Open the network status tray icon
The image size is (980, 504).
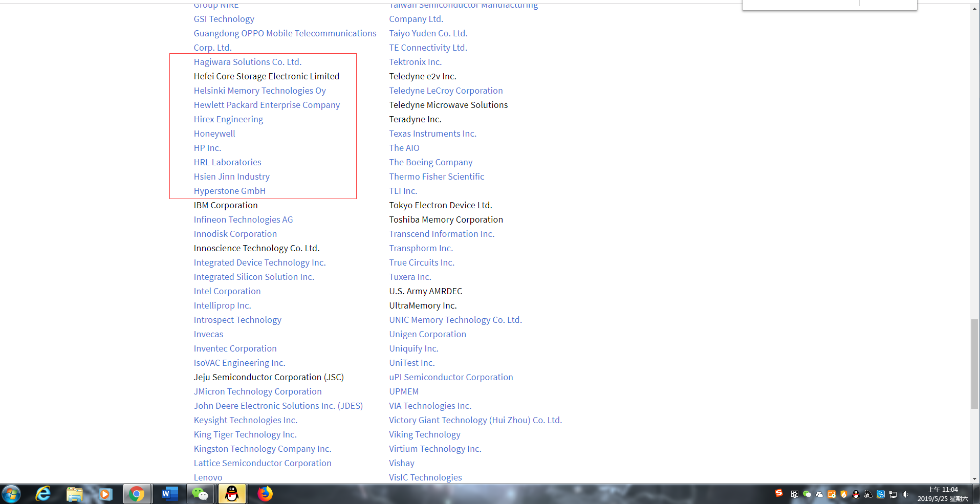point(893,494)
